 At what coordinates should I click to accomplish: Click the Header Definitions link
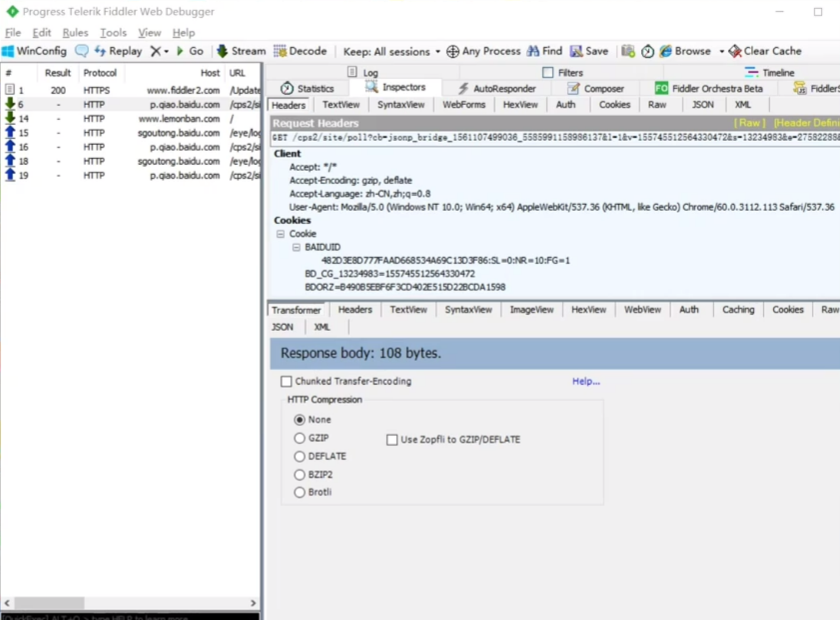coord(806,123)
